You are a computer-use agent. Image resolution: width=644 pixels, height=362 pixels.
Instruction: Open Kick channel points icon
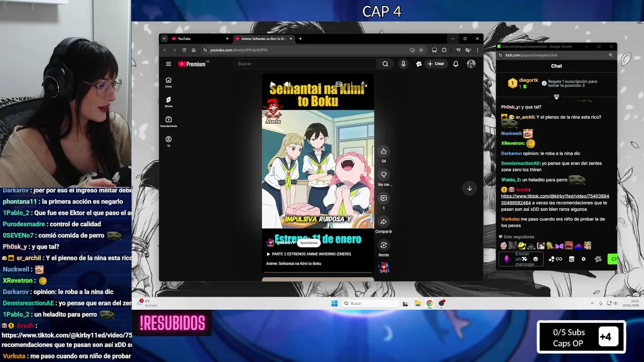click(x=555, y=259)
